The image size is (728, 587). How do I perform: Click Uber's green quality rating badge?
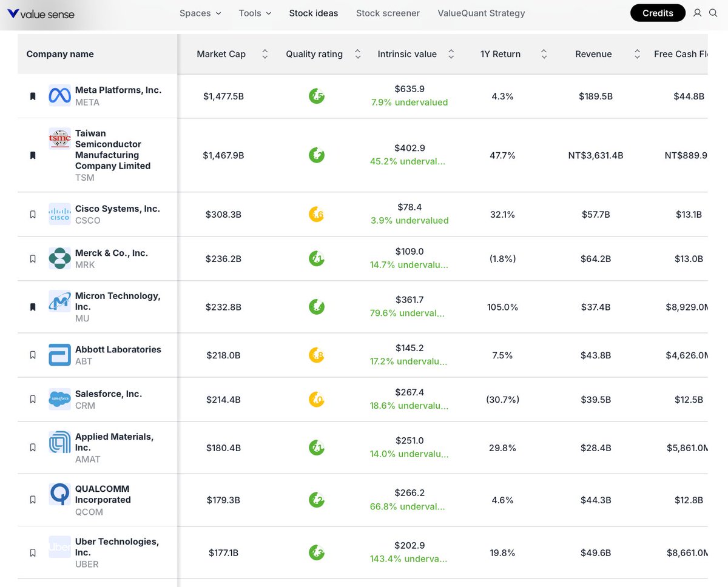[316, 552]
